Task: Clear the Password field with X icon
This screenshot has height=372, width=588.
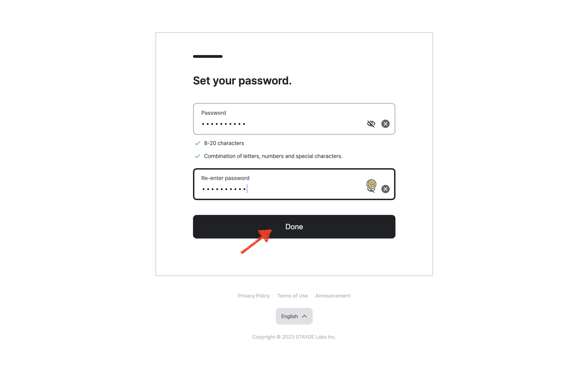Action: click(x=385, y=124)
